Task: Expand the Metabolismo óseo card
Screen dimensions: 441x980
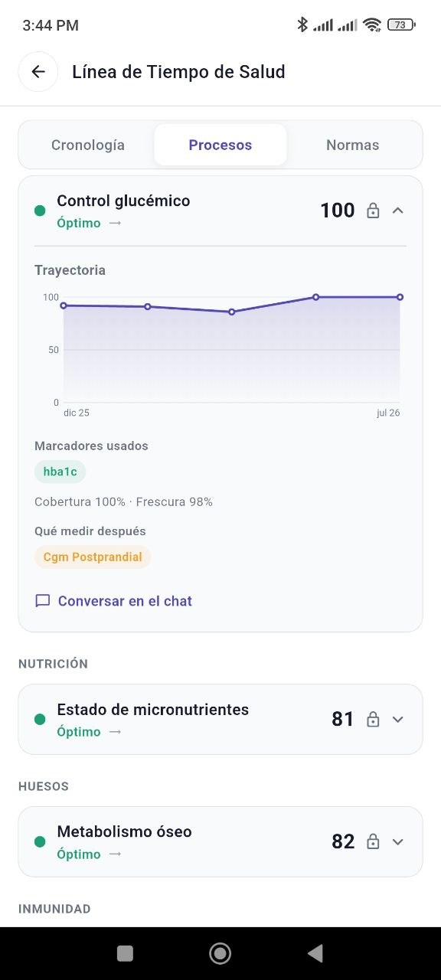Action: (x=397, y=841)
